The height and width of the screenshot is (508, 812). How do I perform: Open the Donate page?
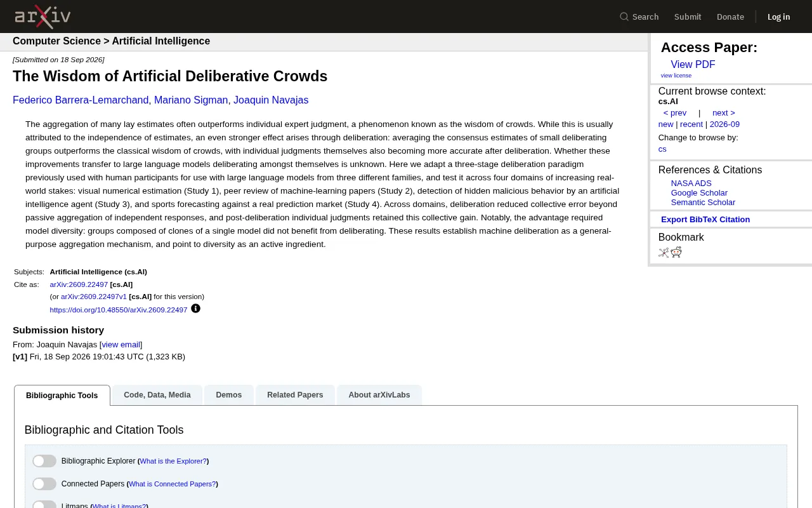pos(730,17)
